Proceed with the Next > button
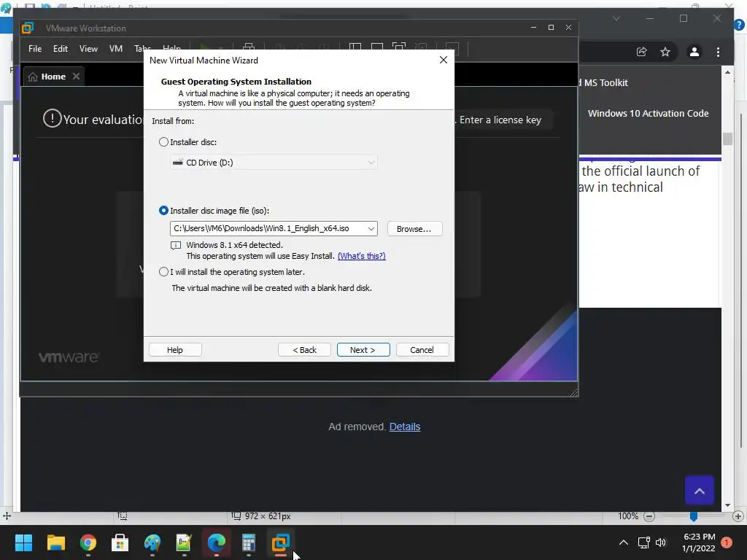 point(363,350)
